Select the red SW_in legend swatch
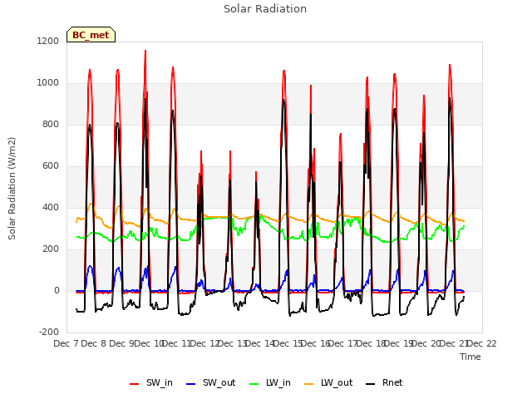Screen dimensions: 532x399 [135, 384]
